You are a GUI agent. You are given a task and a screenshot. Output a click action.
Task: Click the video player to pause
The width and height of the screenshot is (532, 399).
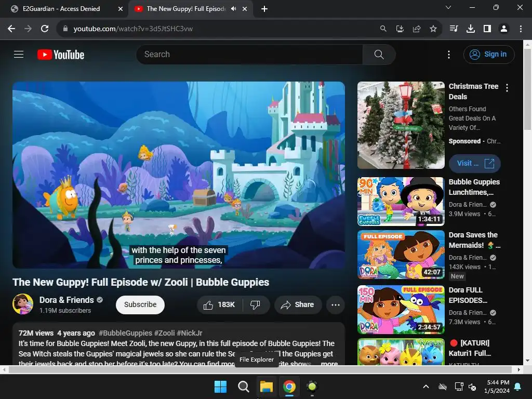click(179, 175)
